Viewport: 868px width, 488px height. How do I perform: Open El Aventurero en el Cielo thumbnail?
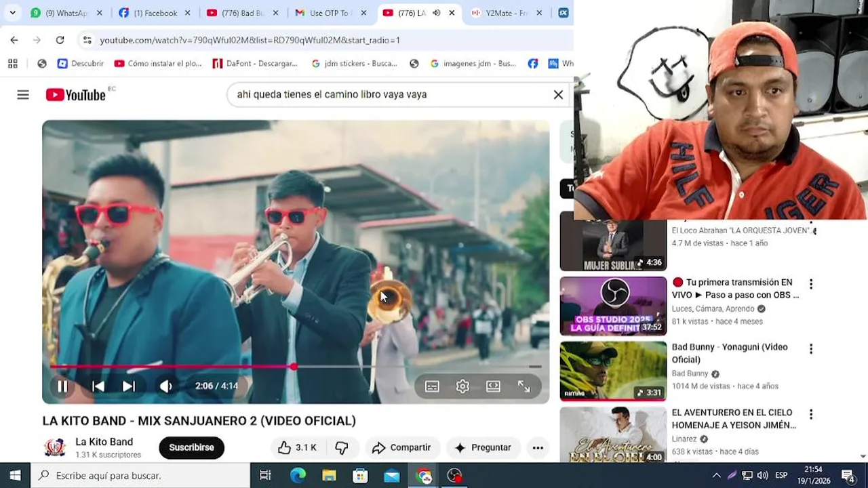pos(613,435)
